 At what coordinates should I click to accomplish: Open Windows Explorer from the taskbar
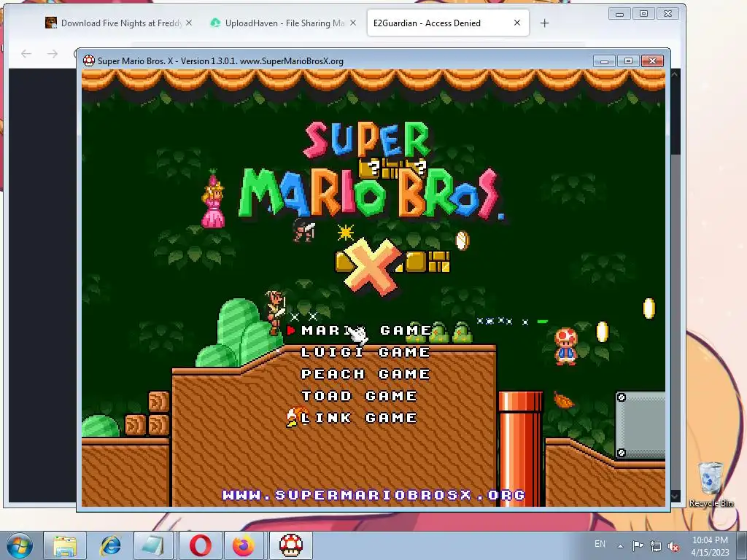pos(65,545)
